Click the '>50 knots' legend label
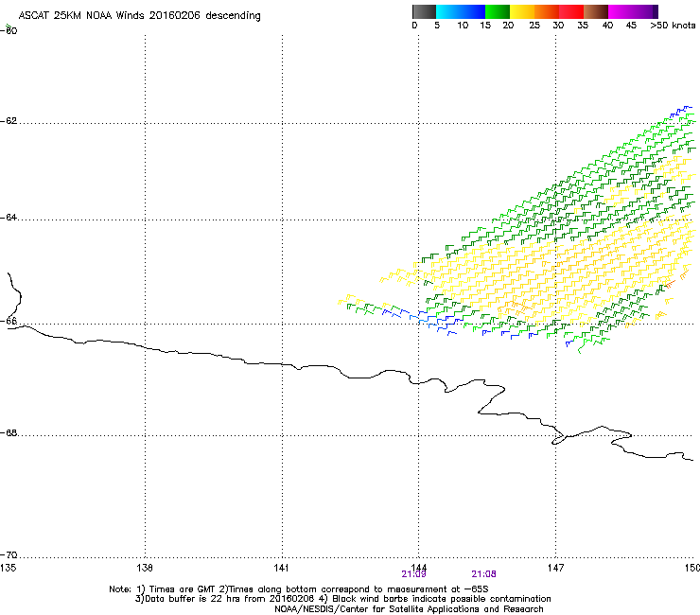The image size is (700, 615). tap(674, 26)
